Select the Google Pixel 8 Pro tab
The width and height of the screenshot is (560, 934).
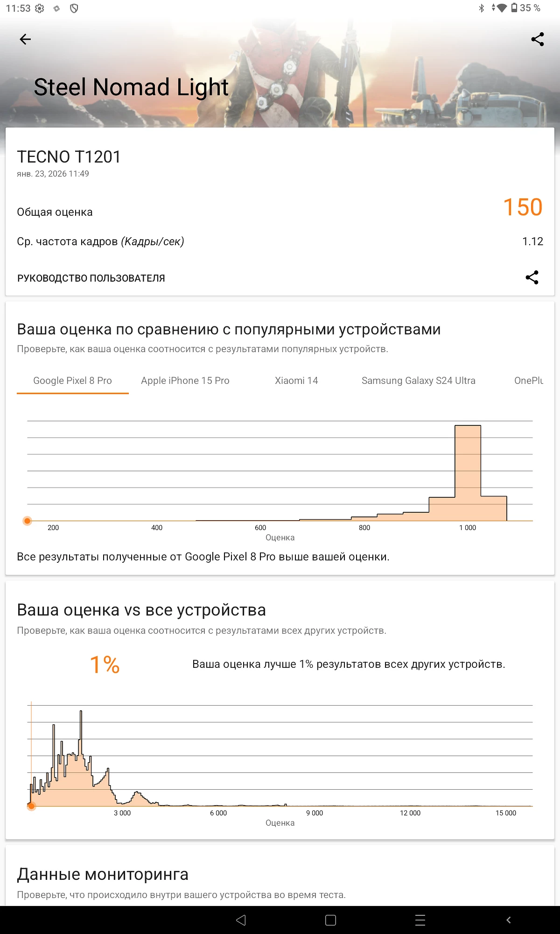72,381
